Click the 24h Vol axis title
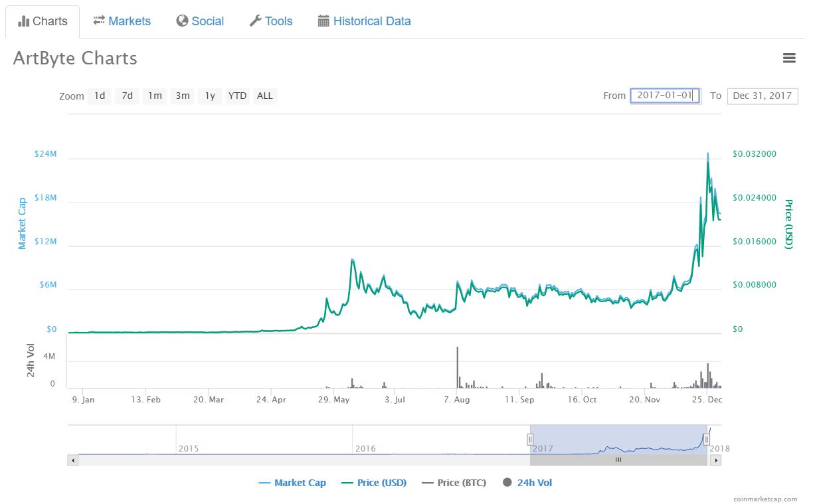Image resolution: width=813 pixels, height=504 pixels. pyautogui.click(x=31, y=361)
